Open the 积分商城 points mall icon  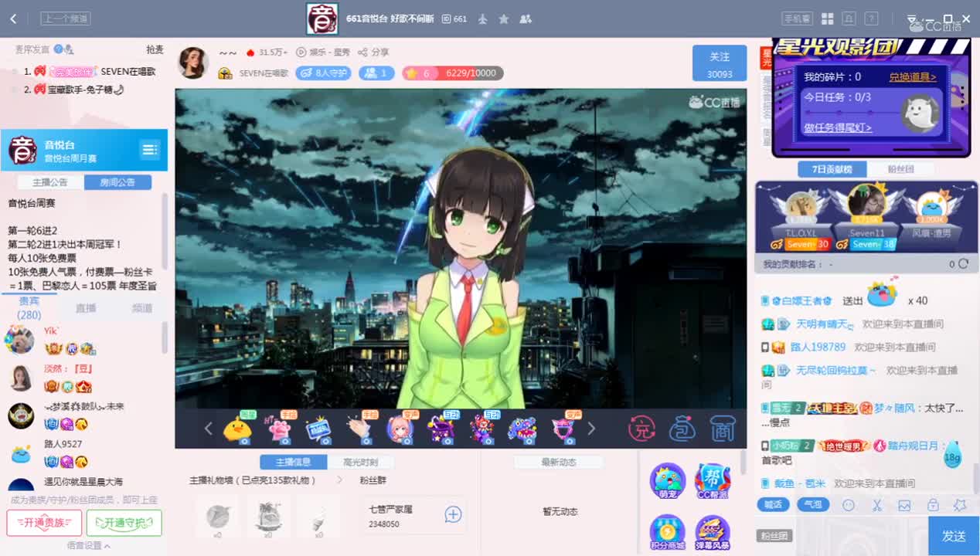(668, 533)
